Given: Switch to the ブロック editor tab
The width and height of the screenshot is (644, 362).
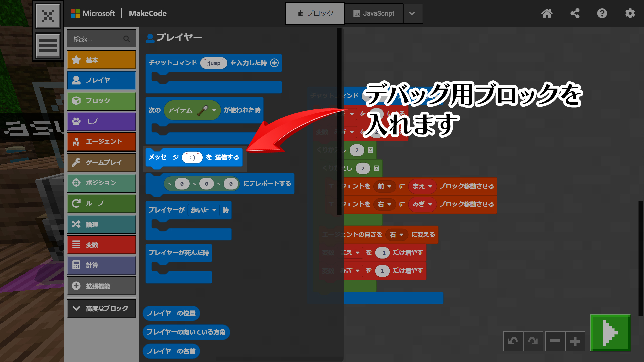Looking at the screenshot, I should click(x=315, y=13).
